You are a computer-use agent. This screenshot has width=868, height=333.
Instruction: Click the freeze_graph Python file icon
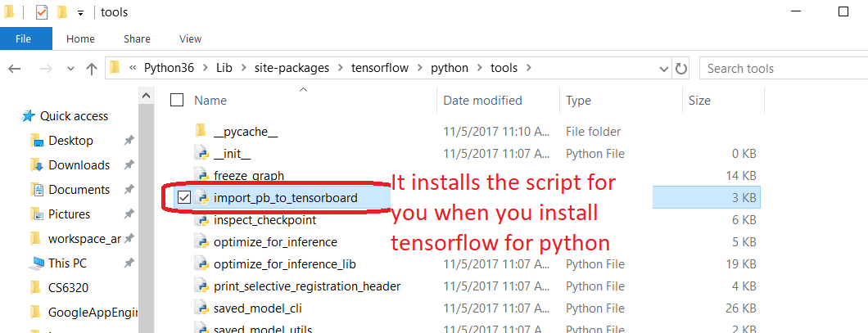tap(201, 176)
